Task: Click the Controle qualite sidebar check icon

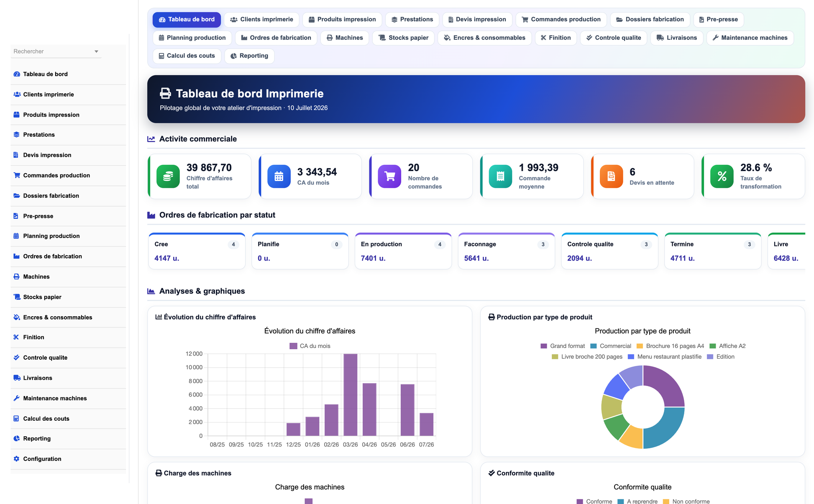Action: pyautogui.click(x=16, y=358)
